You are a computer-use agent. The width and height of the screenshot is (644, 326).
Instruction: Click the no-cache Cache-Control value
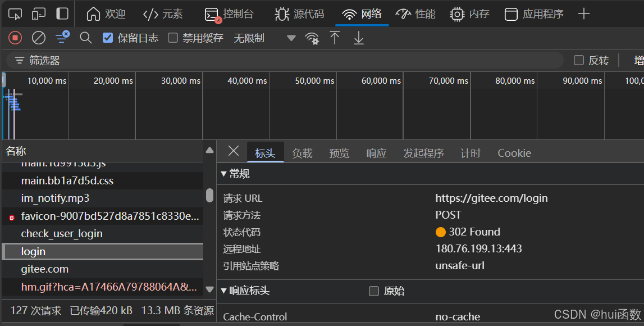click(458, 317)
